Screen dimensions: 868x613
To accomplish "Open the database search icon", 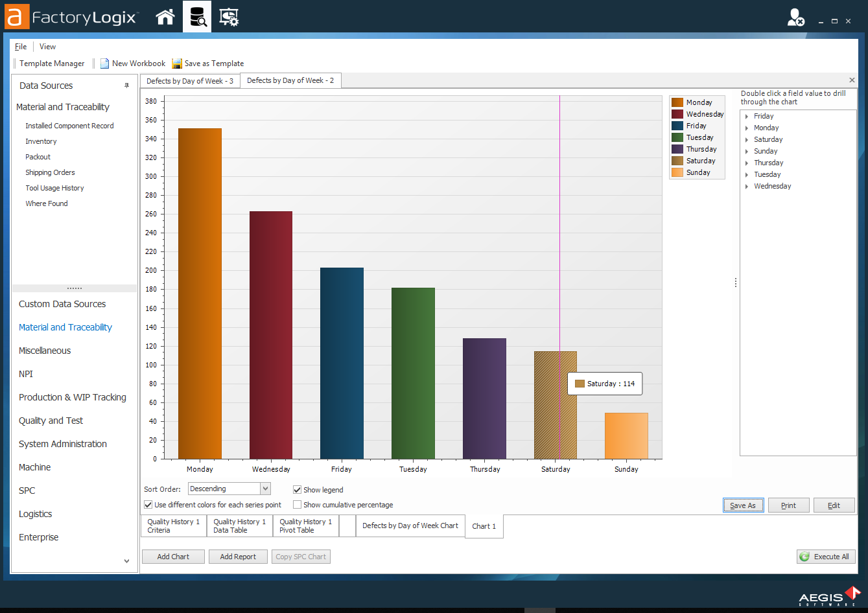I will click(x=197, y=17).
